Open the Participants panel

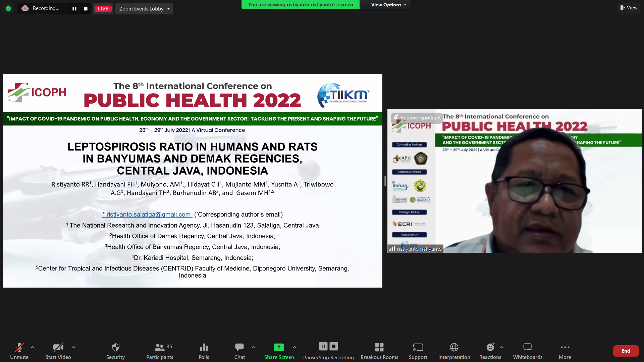tap(160, 351)
